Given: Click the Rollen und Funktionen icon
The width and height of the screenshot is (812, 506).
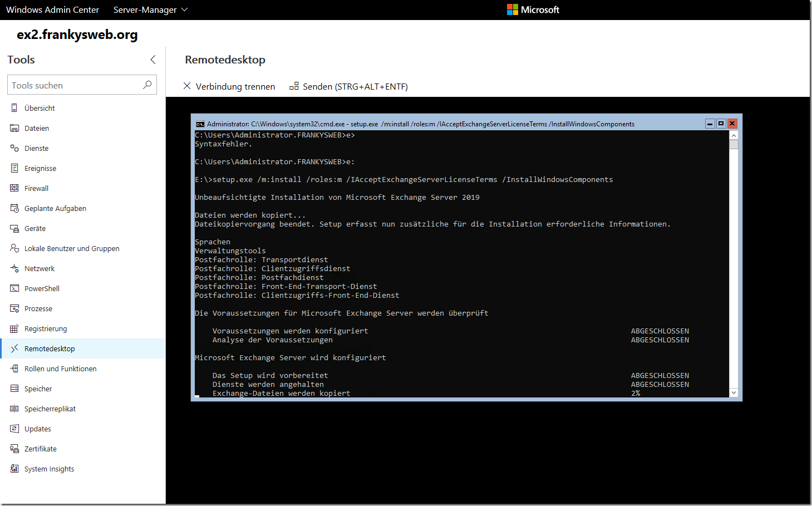Looking at the screenshot, I should 14,369.
